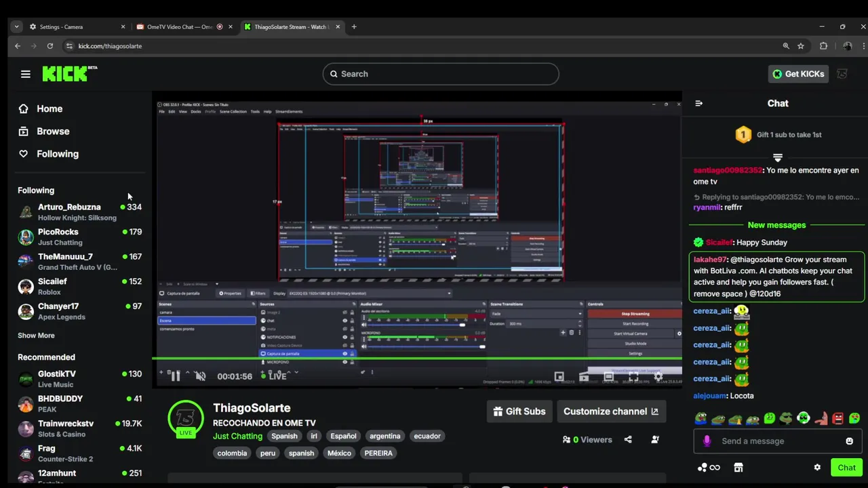Click the ThiagoSolarte channel avatar
This screenshot has height=488, width=868.
tap(186, 418)
